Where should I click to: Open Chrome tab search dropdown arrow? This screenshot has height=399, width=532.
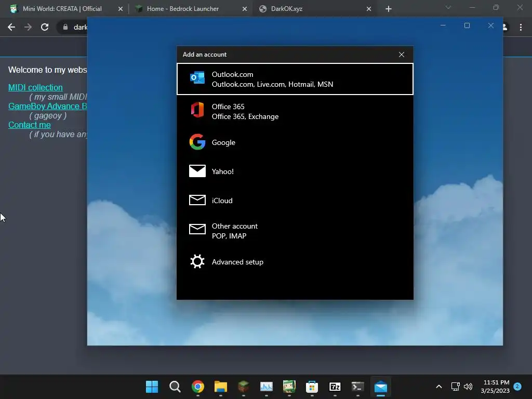448,7
